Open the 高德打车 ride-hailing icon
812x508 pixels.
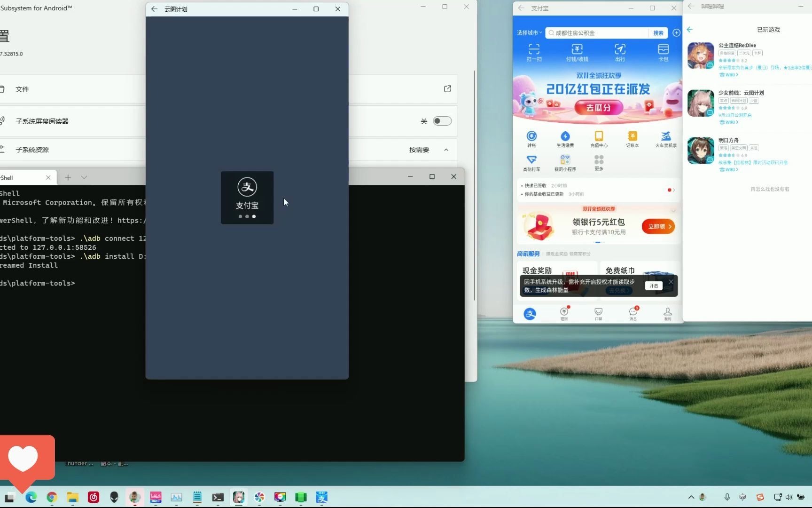pyautogui.click(x=531, y=163)
